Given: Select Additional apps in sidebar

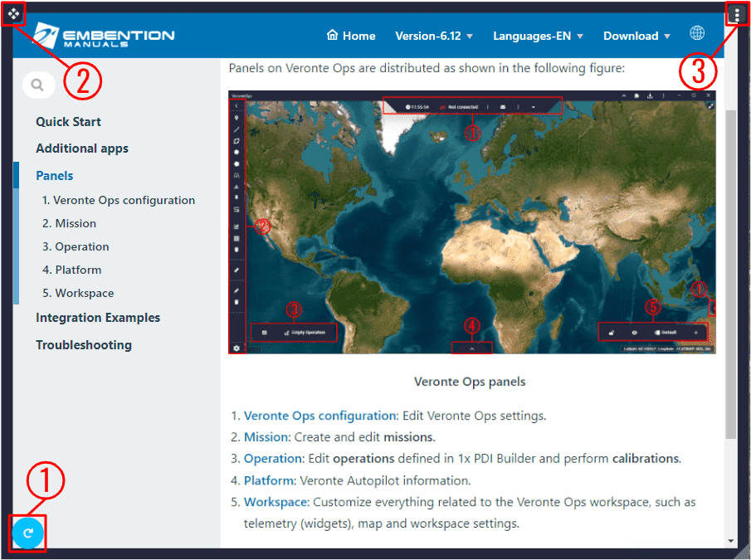Looking at the screenshot, I should pos(81,149).
